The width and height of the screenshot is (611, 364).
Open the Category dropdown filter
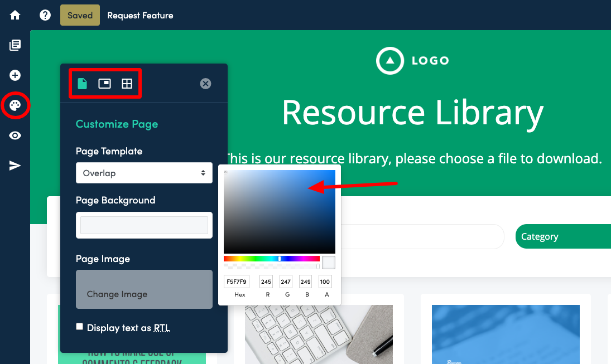coord(564,236)
